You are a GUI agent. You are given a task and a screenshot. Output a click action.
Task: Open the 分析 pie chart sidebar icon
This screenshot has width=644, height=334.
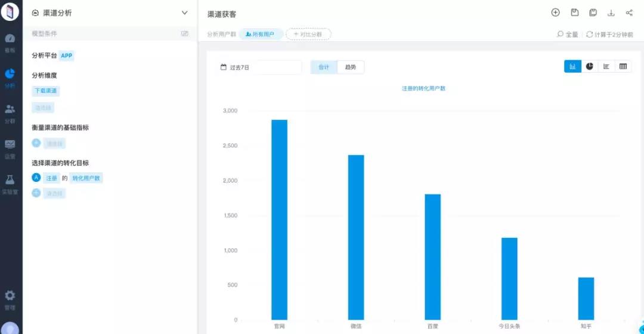(10, 73)
